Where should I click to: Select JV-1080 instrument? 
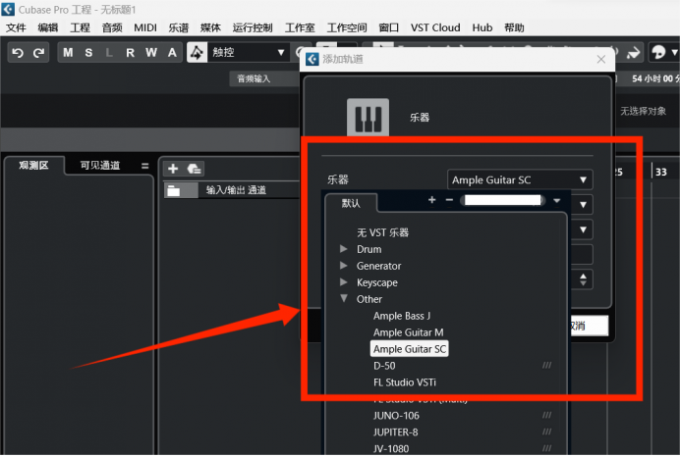point(391,449)
